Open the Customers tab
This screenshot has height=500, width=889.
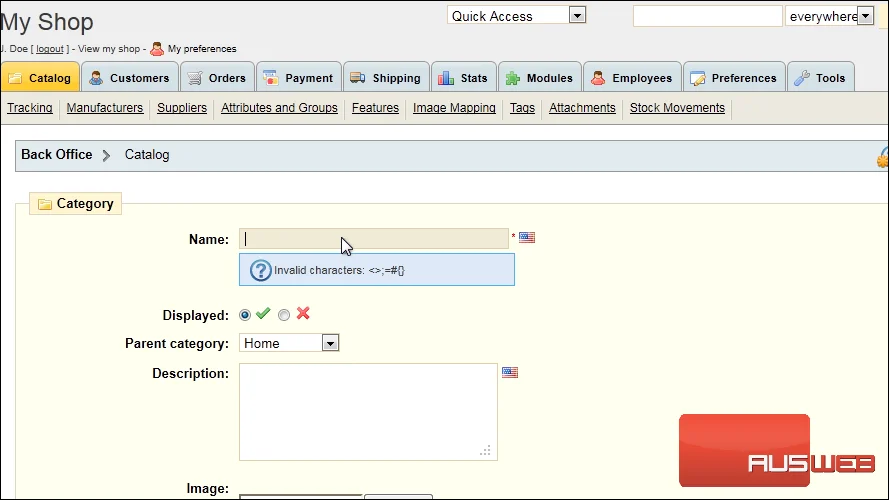coord(130,77)
